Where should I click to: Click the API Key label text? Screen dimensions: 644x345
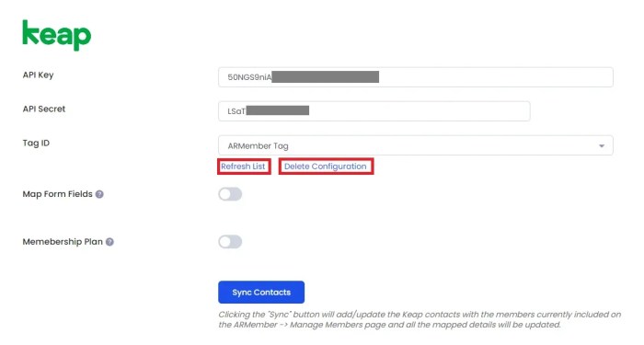[x=39, y=75]
